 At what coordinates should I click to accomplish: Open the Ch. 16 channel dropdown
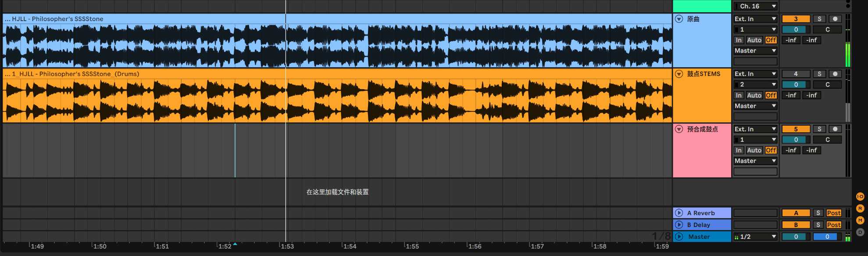pos(755,6)
